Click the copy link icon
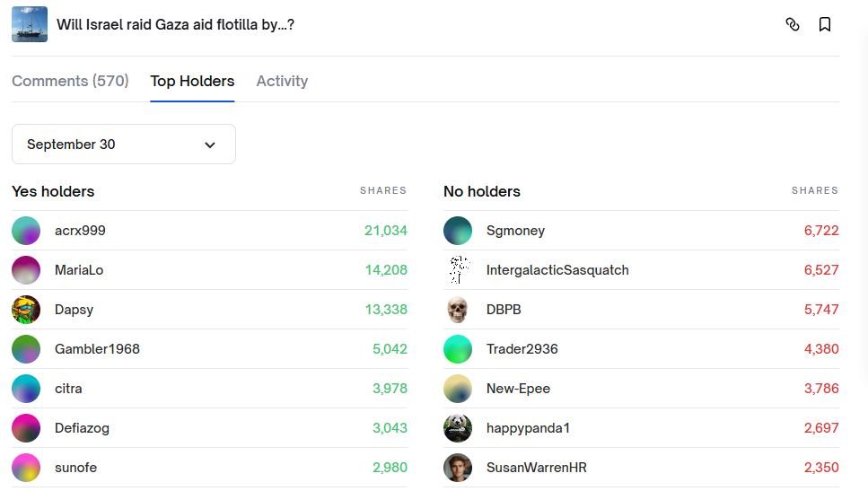Screen dimensions: 868x491 click(x=792, y=24)
